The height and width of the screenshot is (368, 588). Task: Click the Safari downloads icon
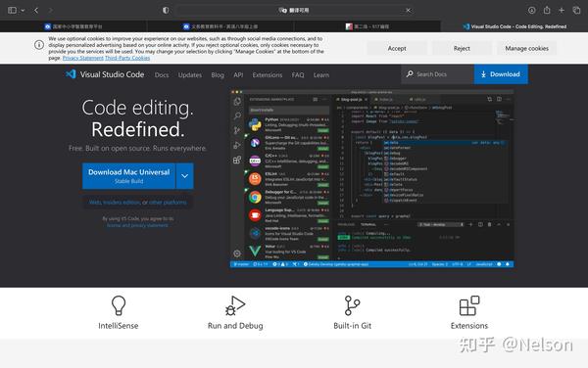point(532,10)
